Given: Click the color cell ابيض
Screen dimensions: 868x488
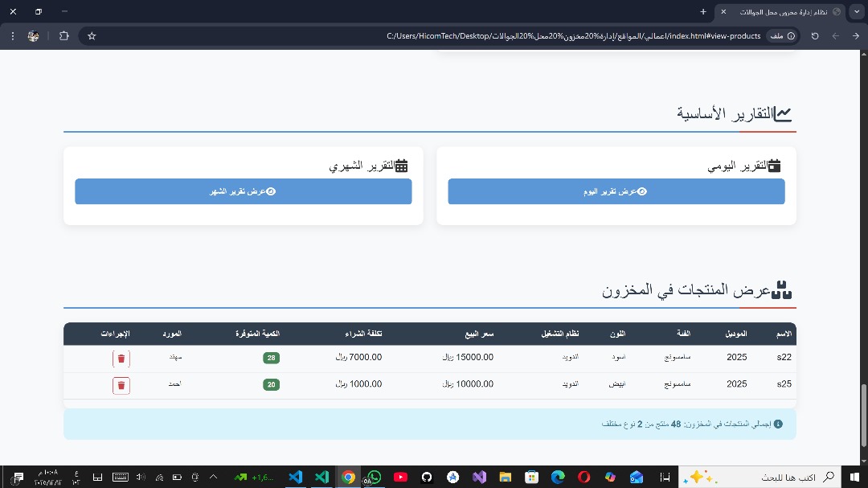Looking at the screenshot, I should pyautogui.click(x=617, y=383).
